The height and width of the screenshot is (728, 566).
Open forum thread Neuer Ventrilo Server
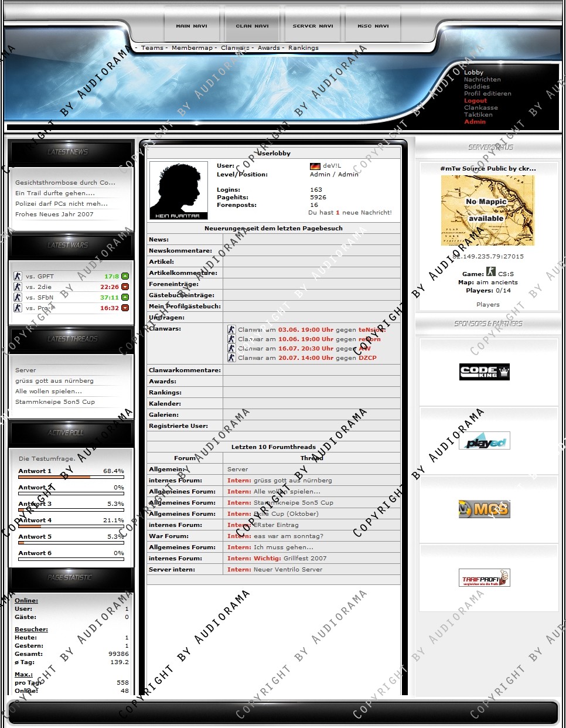pos(288,570)
